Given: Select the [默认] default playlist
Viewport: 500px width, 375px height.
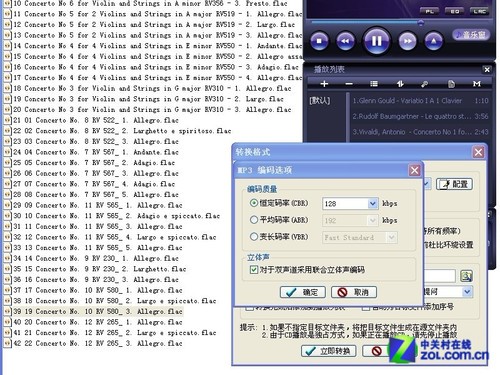Looking at the screenshot, I should 320,101.
